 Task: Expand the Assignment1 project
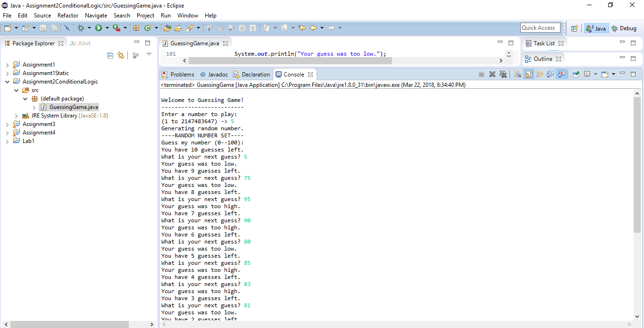(x=7, y=65)
